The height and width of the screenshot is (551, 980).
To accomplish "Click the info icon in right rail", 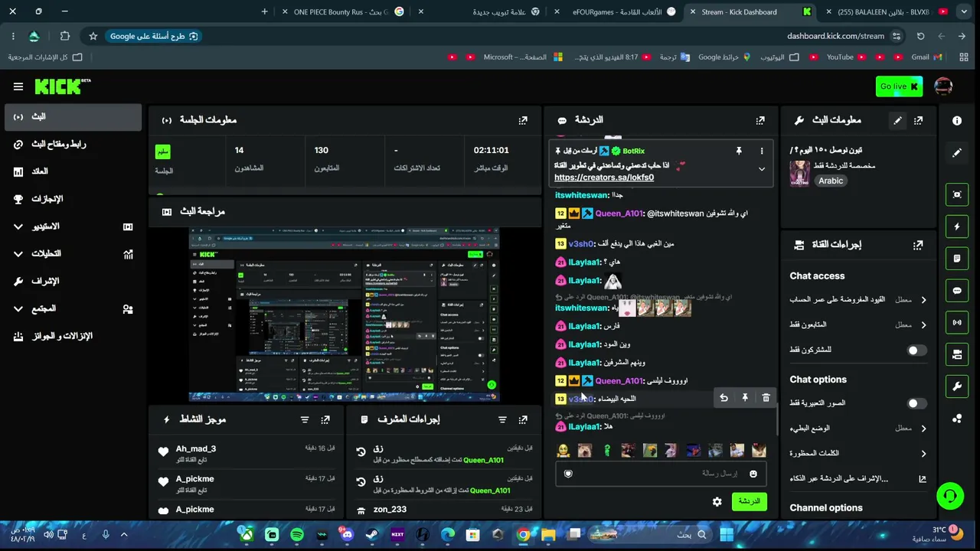I will pos(957,121).
